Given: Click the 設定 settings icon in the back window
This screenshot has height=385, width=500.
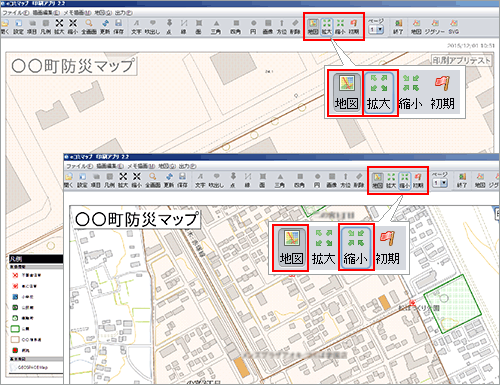Looking at the screenshot, I should click(18, 27).
